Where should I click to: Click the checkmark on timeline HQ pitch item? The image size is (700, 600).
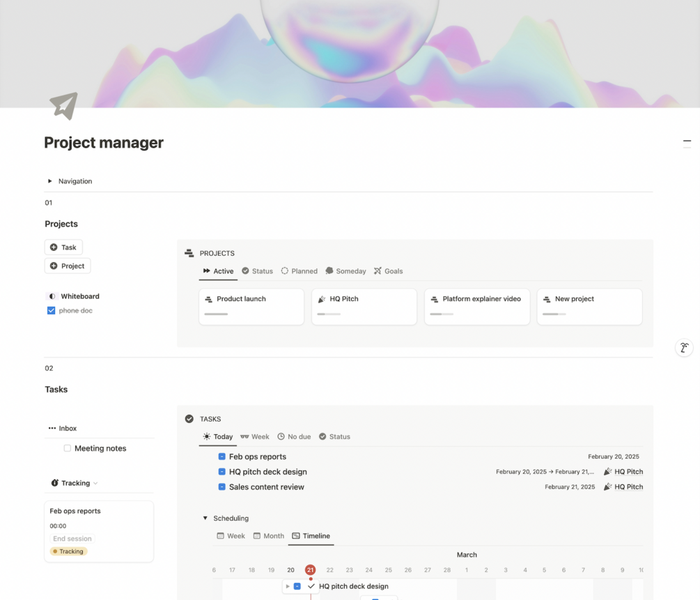click(x=311, y=586)
